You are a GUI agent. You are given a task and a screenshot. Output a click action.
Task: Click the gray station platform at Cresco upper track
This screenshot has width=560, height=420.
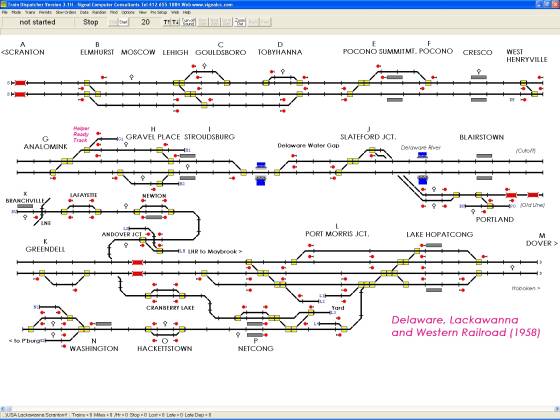click(x=479, y=77)
